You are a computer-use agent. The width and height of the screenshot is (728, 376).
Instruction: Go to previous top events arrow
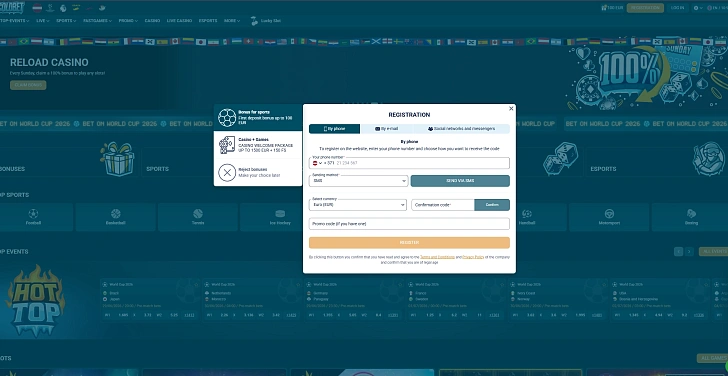(x=678, y=251)
